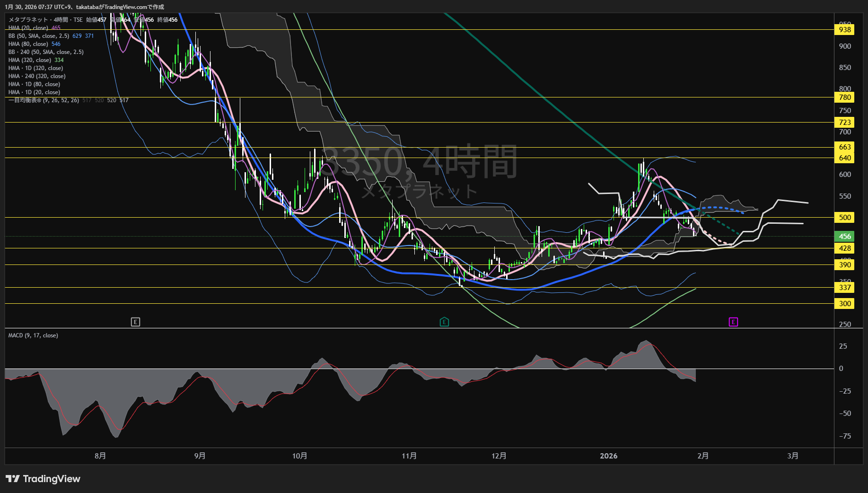Click the HMA · 1D (80, close) legend
The image size is (868, 493).
coord(34,84)
